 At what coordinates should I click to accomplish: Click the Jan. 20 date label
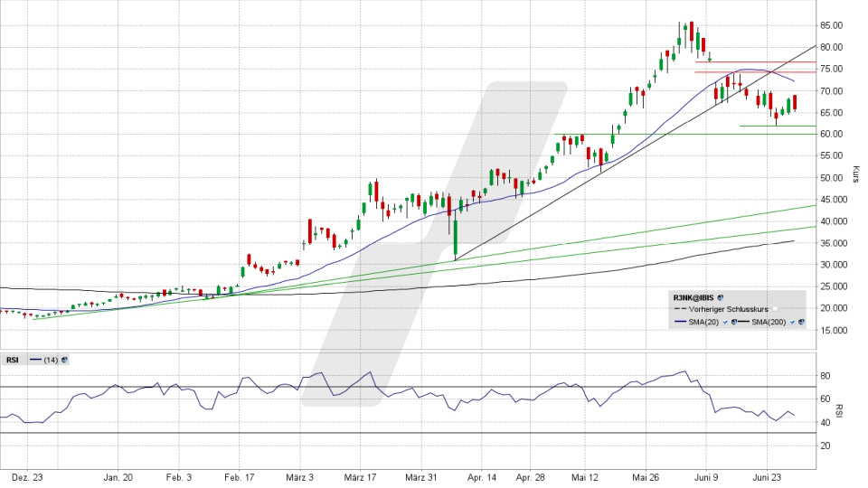118,477
